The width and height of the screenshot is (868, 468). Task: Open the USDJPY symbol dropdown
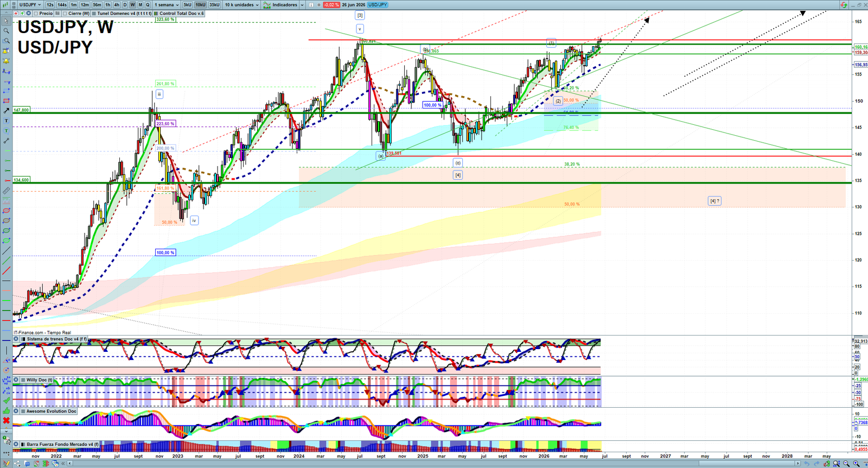pyautogui.click(x=30, y=5)
